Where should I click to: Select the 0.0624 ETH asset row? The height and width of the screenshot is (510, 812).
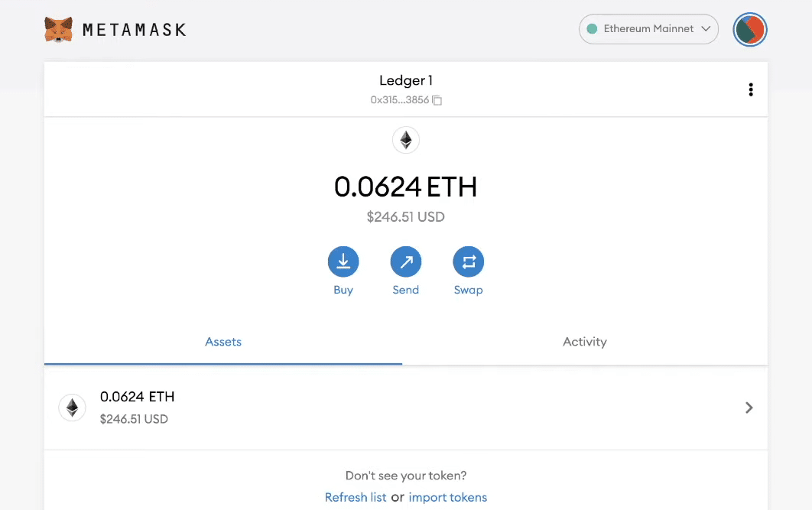[x=382, y=408]
